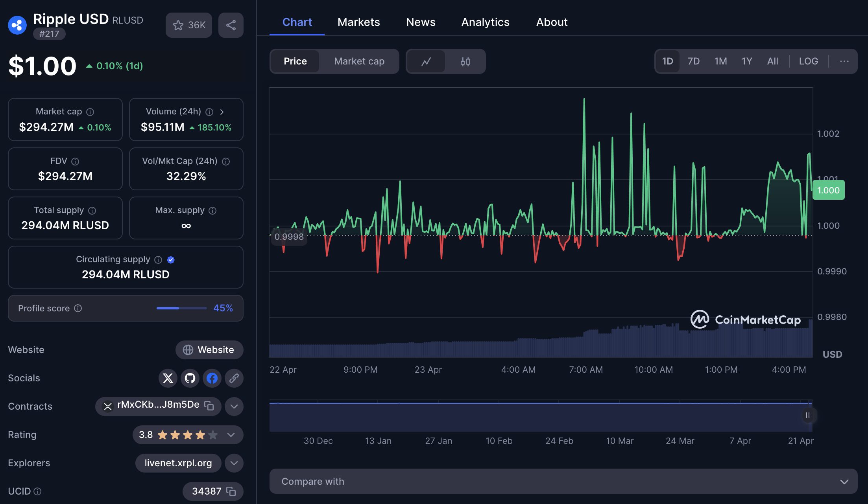Click the 294.04M RLUSD circulating supply value
The width and height of the screenshot is (868, 504).
[126, 274]
